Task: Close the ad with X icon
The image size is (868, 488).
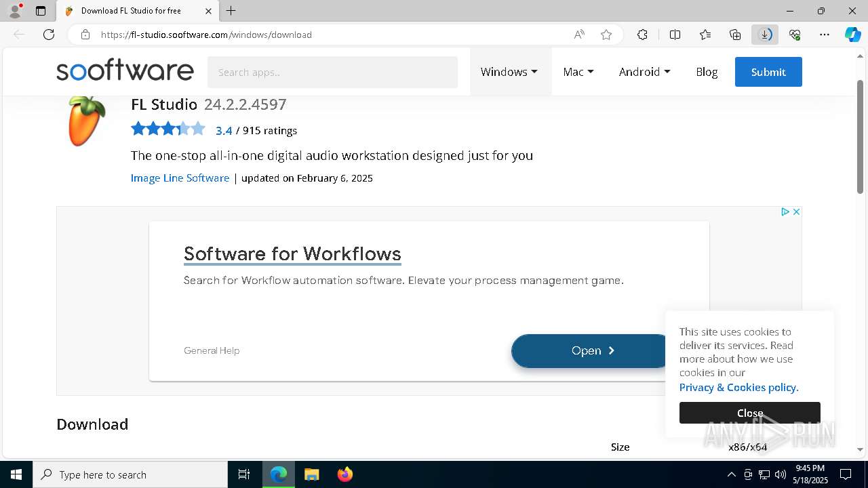Action: (x=796, y=212)
